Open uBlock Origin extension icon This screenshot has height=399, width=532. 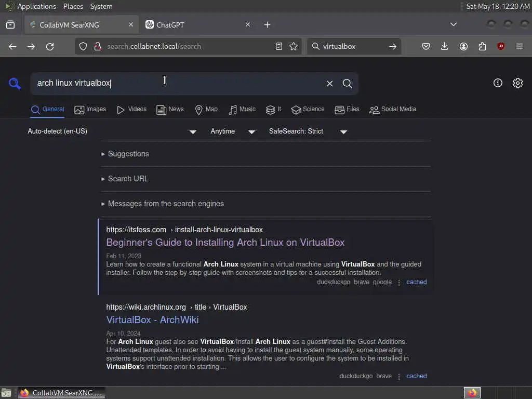click(x=500, y=46)
